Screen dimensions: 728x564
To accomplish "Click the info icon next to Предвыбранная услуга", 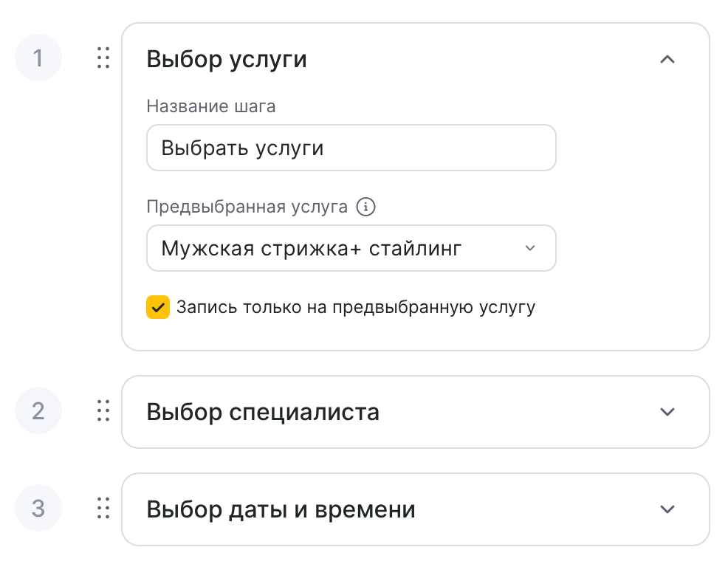I will [x=365, y=207].
